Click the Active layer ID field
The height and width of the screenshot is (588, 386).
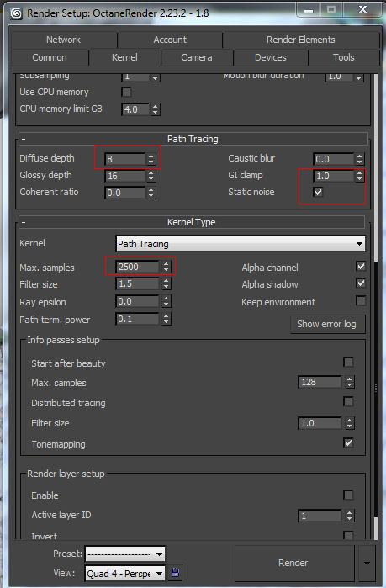tap(320, 516)
